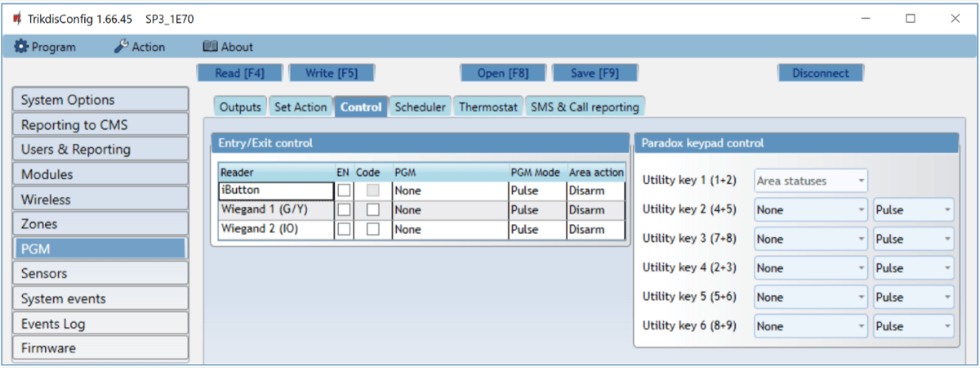Enable the iButton reader EN checkbox
Image resolution: width=980 pixels, height=368 pixels.
point(344,191)
